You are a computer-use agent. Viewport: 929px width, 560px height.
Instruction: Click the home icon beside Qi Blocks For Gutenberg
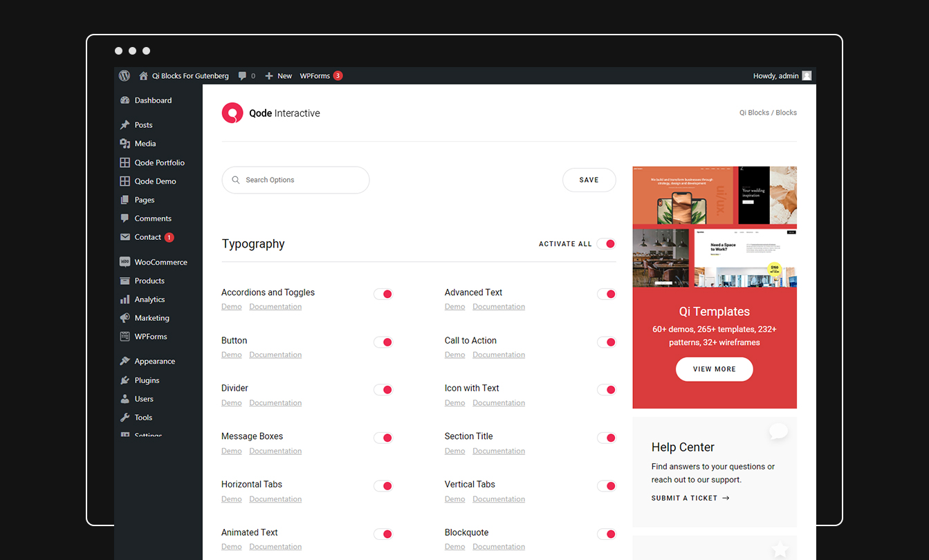tap(143, 76)
